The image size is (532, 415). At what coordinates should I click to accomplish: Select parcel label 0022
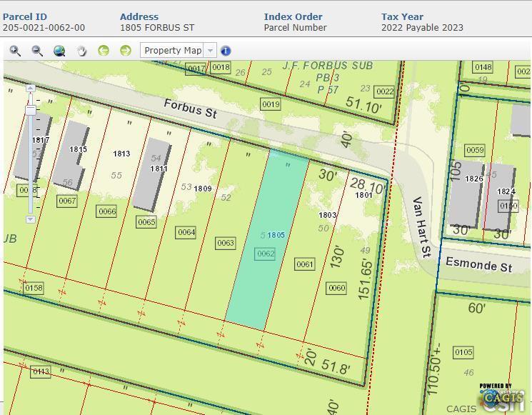pos(385,91)
